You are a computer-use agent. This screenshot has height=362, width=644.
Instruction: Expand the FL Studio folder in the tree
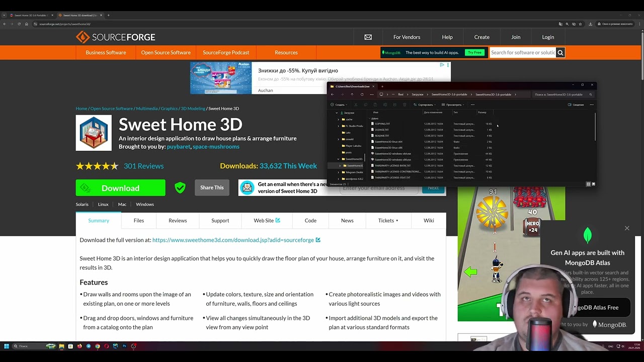pos(338,126)
